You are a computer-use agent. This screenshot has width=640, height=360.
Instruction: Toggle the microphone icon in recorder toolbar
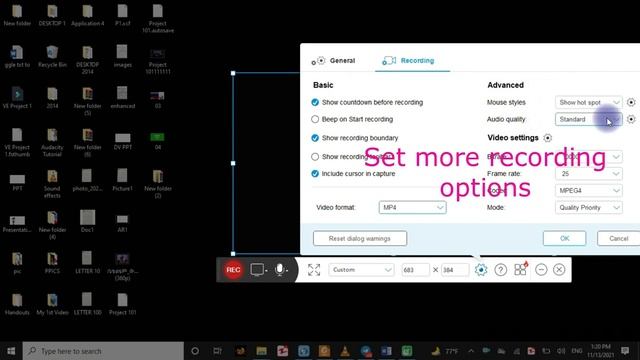tap(280, 270)
